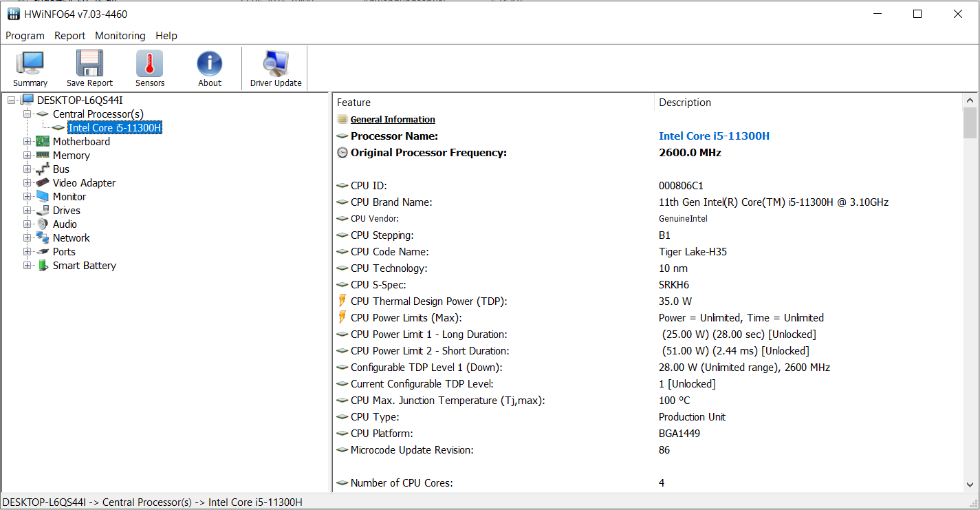Screen dimensions: 980x510
Task: Click the Description column header
Action: pos(685,103)
